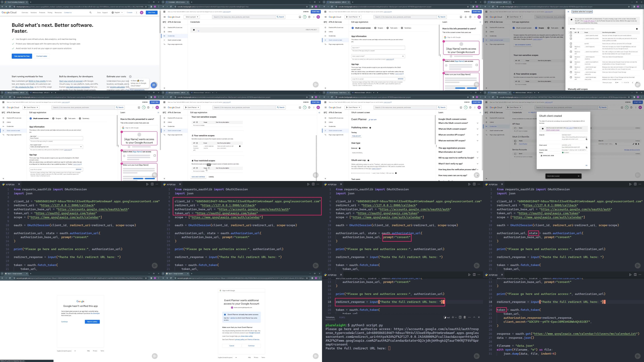Close the Update selected scopes panel
The width and height of the screenshot is (644, 362).
pyautogui.click(x=568, y=11)
